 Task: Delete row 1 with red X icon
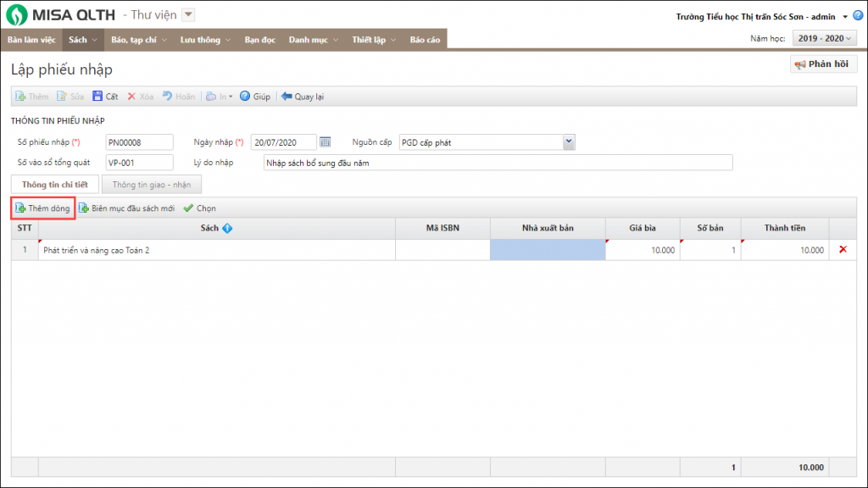(x=842, y=250)
